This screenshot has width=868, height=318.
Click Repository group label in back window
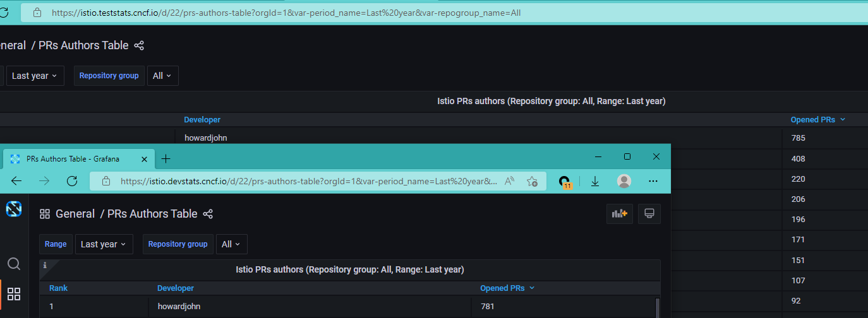click(x=109, y=76)
